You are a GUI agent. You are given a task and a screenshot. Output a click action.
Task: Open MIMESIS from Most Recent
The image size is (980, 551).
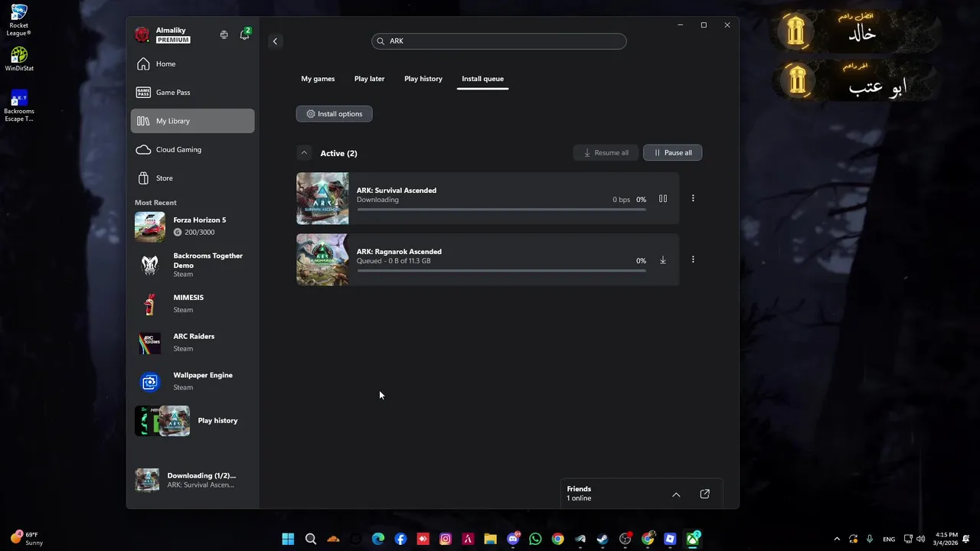[x=192, y=304]
